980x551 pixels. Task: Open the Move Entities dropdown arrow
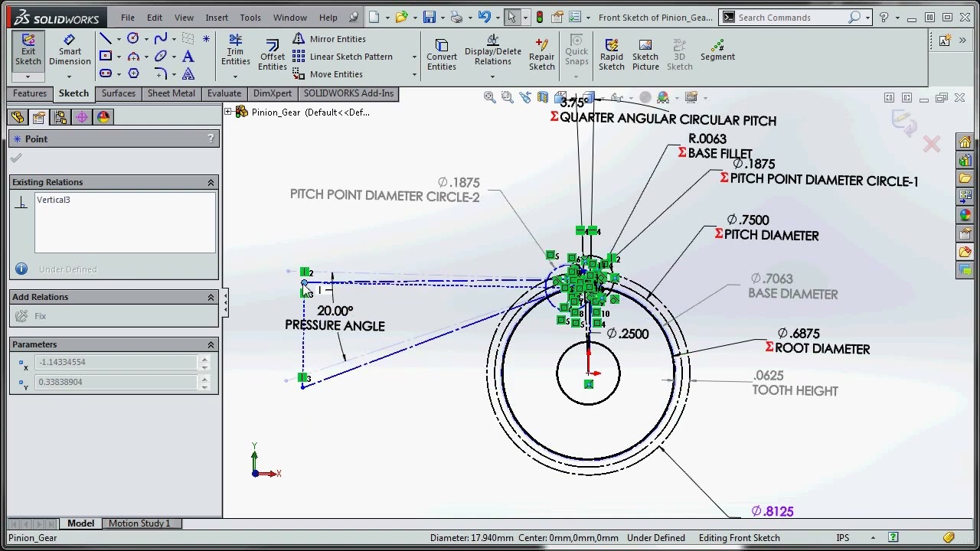click(x=414, y=74)
